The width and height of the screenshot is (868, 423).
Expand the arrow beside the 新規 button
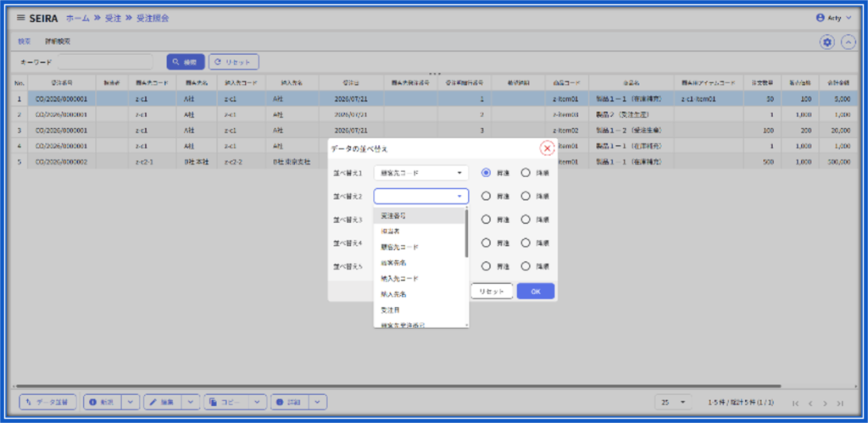[x=130, y=402]
